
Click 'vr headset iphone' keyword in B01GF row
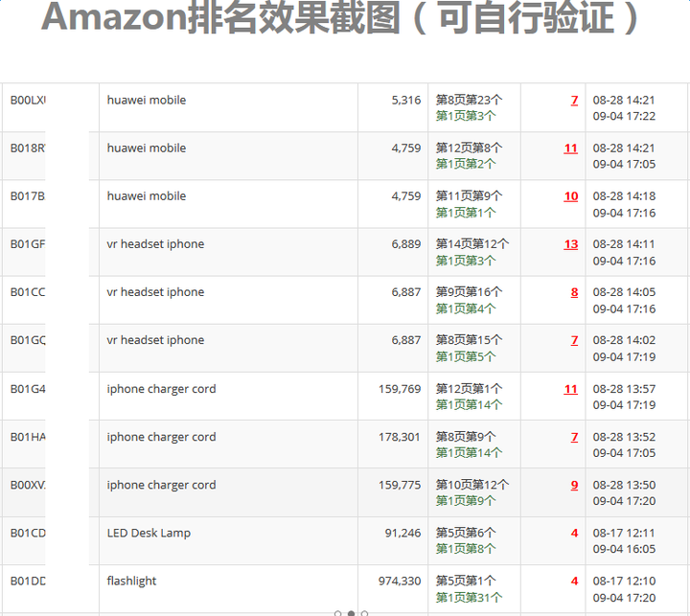pyautogui.click(x=155, y=244)
